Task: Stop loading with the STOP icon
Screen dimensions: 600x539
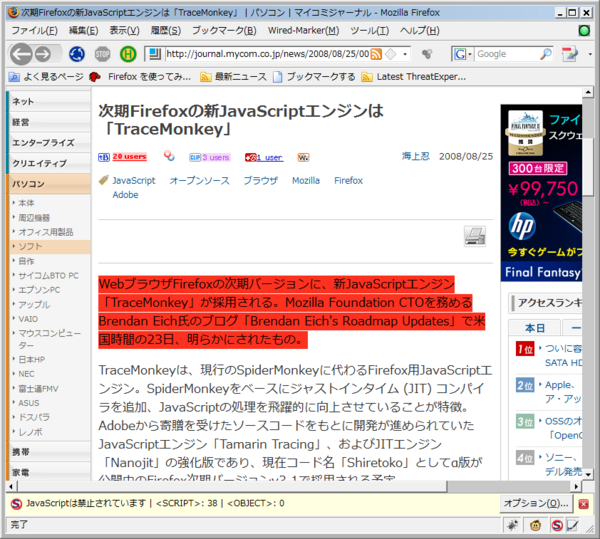Action: tap(102, 54)
